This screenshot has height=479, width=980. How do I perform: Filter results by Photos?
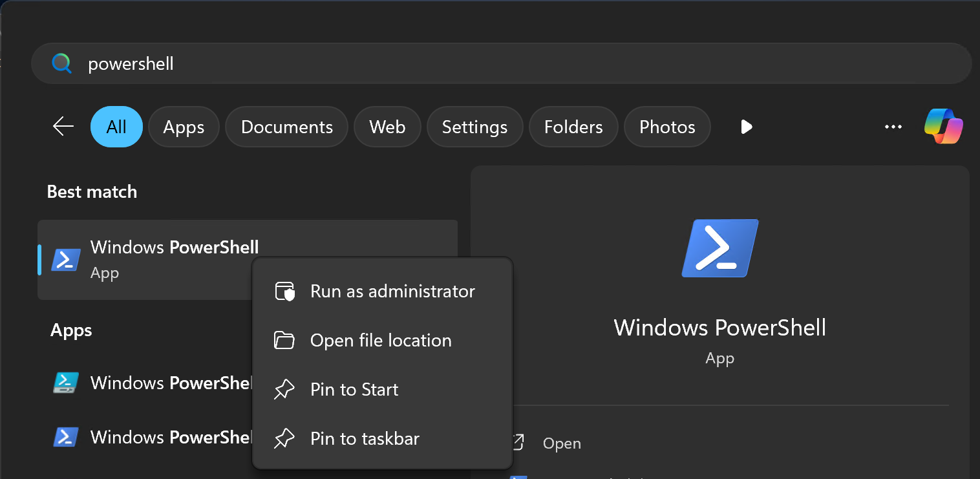click(667, 127)
